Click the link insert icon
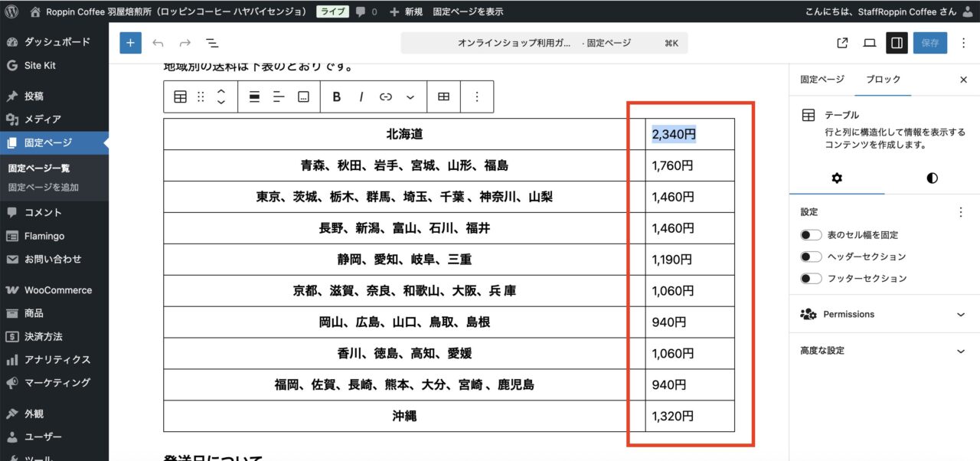980x461 pixels. pos(386,96)
